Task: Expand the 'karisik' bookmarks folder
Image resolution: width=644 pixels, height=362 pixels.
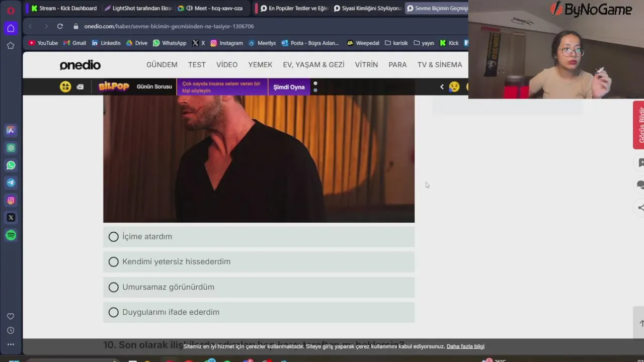Action: click(x=396, y=43)
